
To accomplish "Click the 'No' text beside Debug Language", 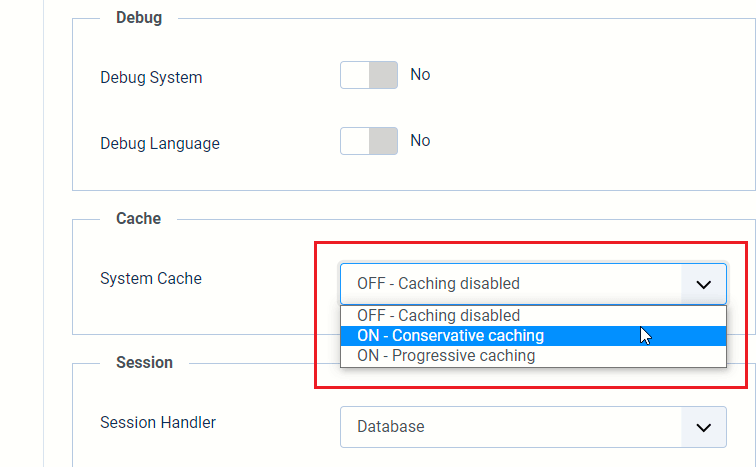I will 420,141.
